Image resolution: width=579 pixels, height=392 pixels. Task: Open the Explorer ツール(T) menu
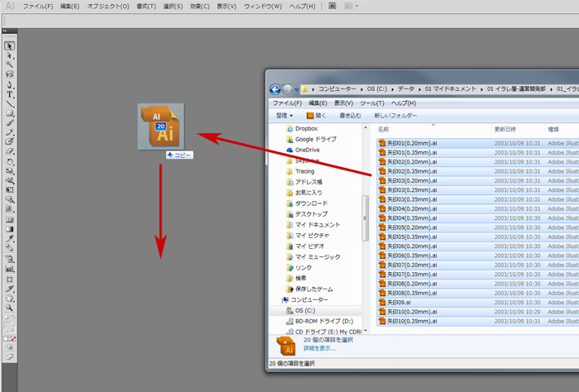point(372,103)
